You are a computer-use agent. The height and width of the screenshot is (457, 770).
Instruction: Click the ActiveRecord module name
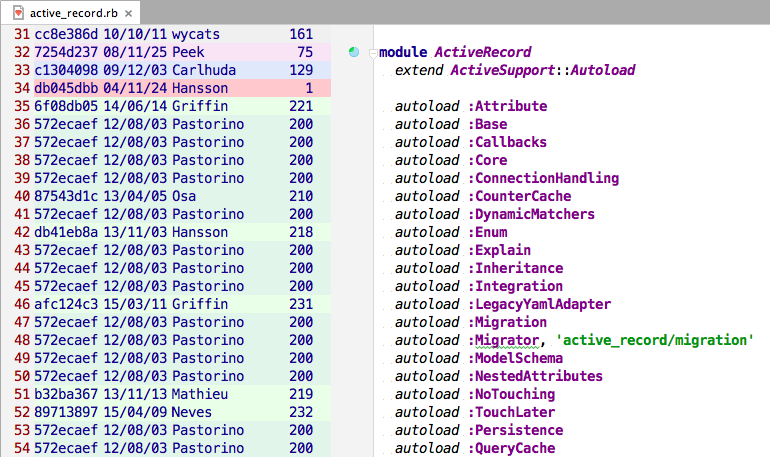[483, 52]
